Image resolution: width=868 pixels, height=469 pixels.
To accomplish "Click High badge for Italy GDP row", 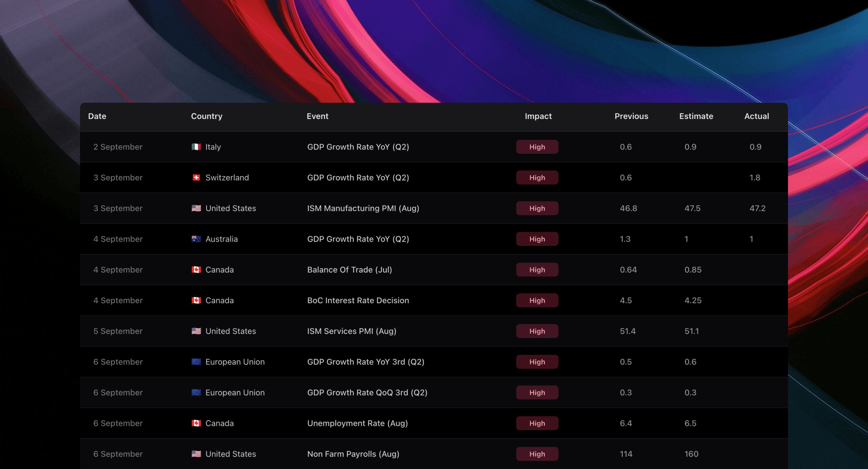I will [x=537, y=147].
